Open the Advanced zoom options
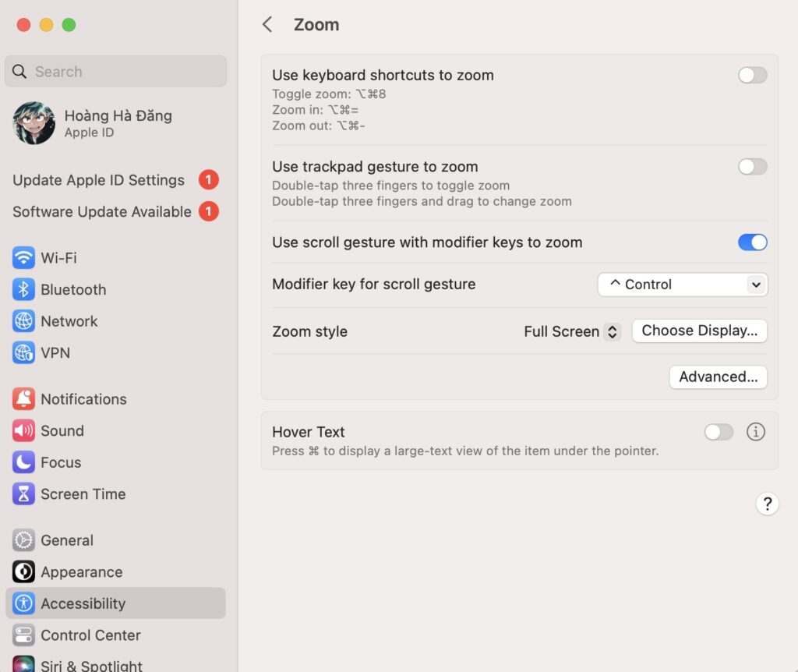Image resolution: width=798 pixels, height=672 pixels. click(718, 377)
